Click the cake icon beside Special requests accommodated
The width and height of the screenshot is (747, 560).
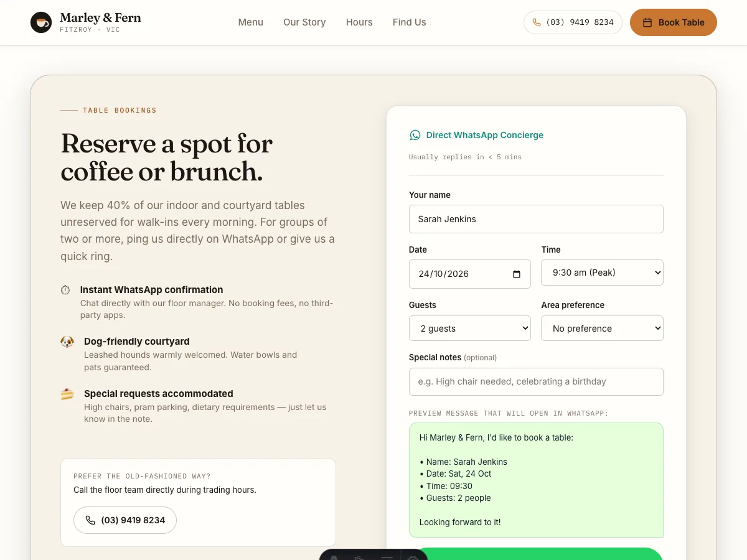click(67, 394)
